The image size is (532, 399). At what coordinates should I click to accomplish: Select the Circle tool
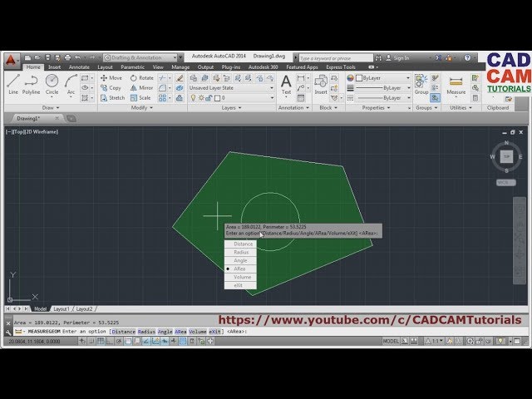(52, 84)
